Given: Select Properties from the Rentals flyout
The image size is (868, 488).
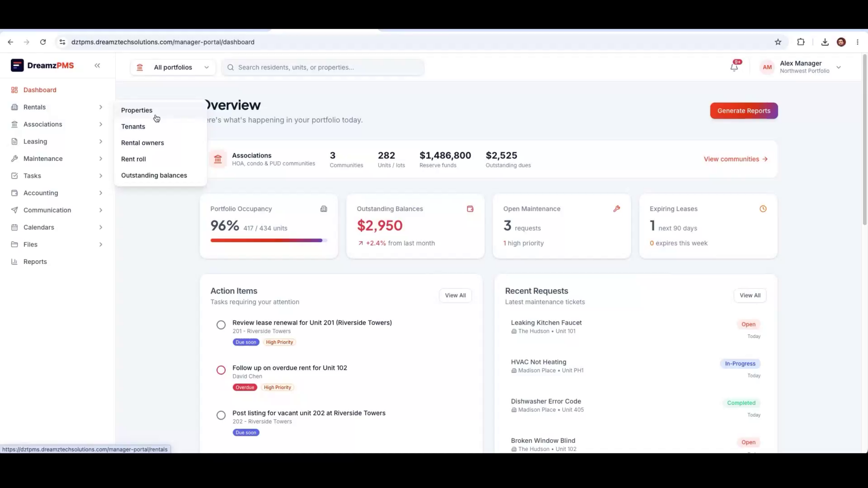Looking at the screenshot, I should pos(161,110).
